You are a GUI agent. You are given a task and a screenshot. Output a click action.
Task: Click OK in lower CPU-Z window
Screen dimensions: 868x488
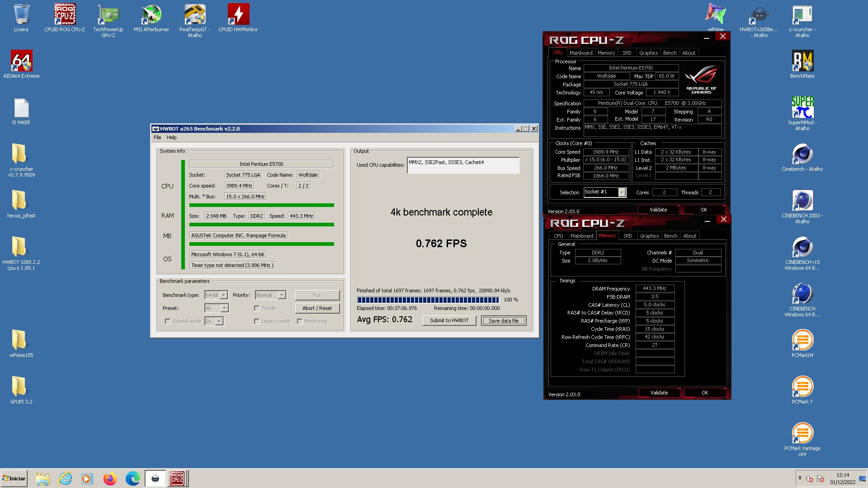coord(705,393)
